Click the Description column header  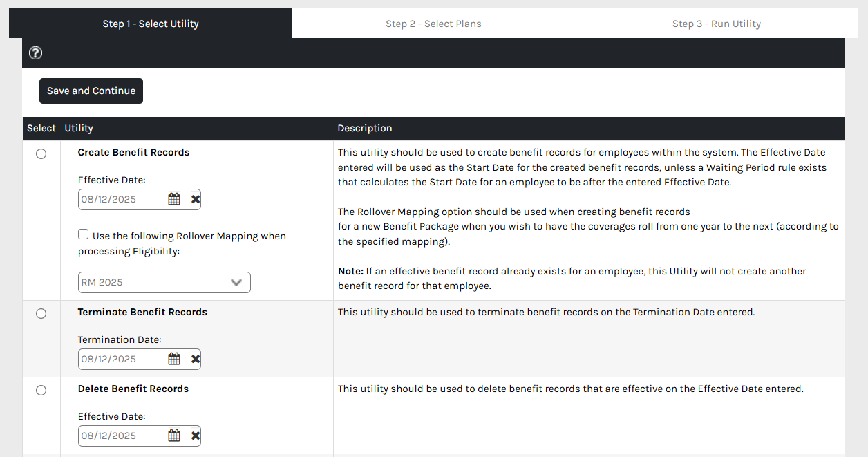click(365, 128)
